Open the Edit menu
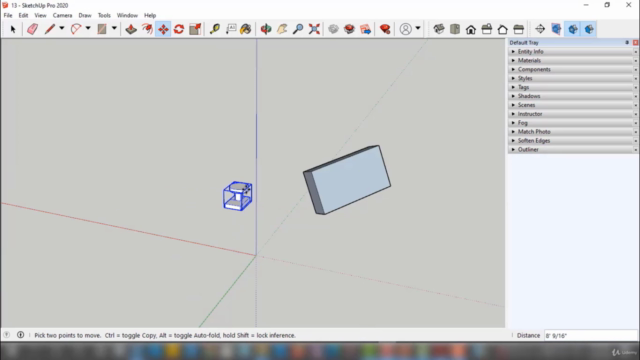Viewport: 640px width, 360px height. pyautogui.click(x=23, y=16)
